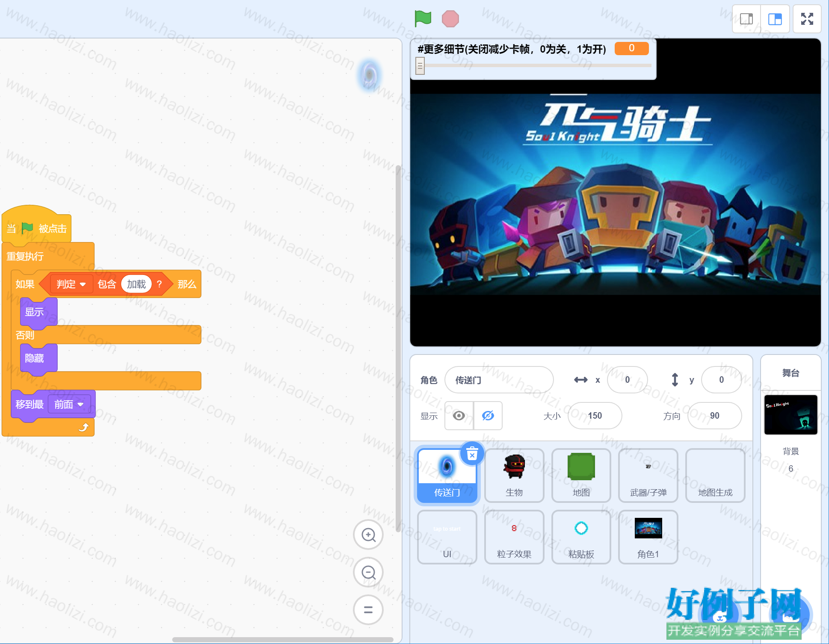Click the direction field showing 90
This screenshot has height=644, width=829.
(x=715, y=416)
